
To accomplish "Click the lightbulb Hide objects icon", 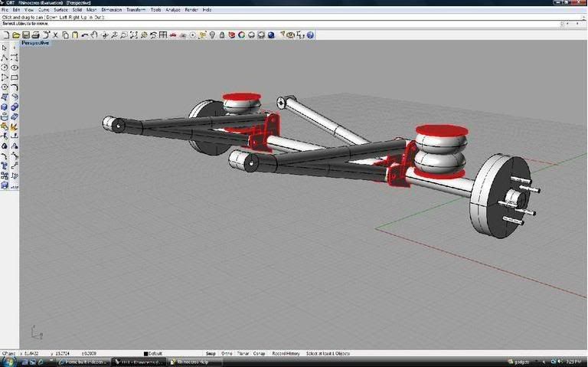I will [x=212, y=35].
